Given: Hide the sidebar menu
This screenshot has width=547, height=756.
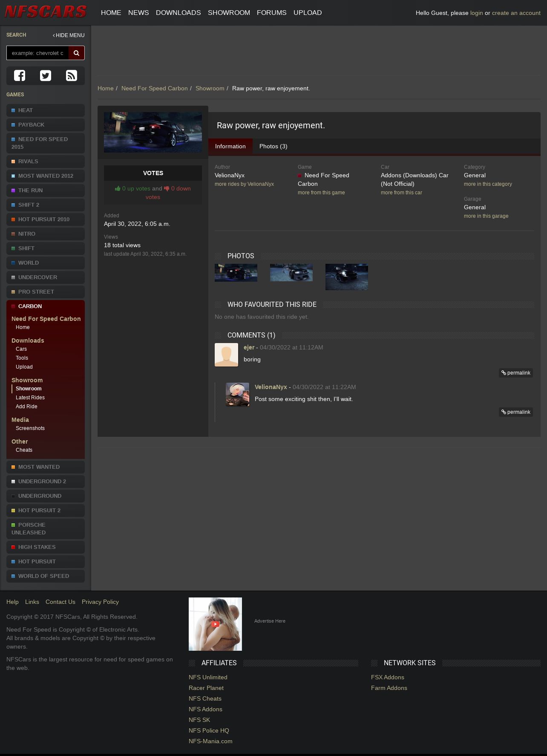Looking at the screenshot, I should (69, 35).
